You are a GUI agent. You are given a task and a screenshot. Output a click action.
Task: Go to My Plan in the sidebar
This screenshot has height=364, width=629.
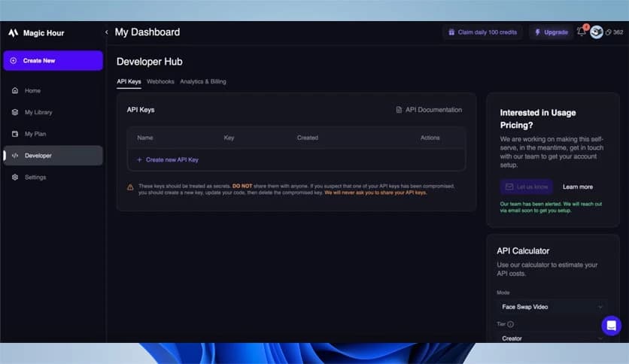(53, 134)
